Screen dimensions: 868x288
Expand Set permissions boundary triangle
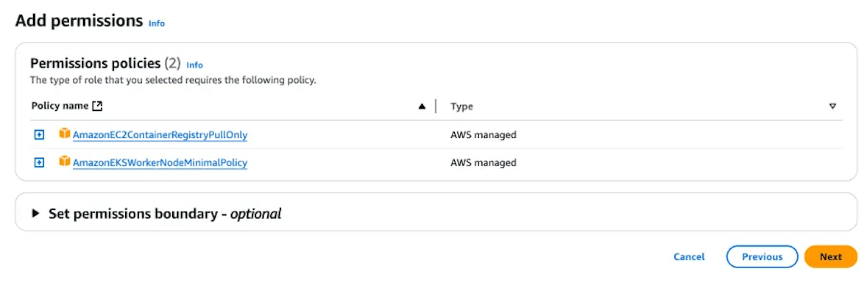35,213
